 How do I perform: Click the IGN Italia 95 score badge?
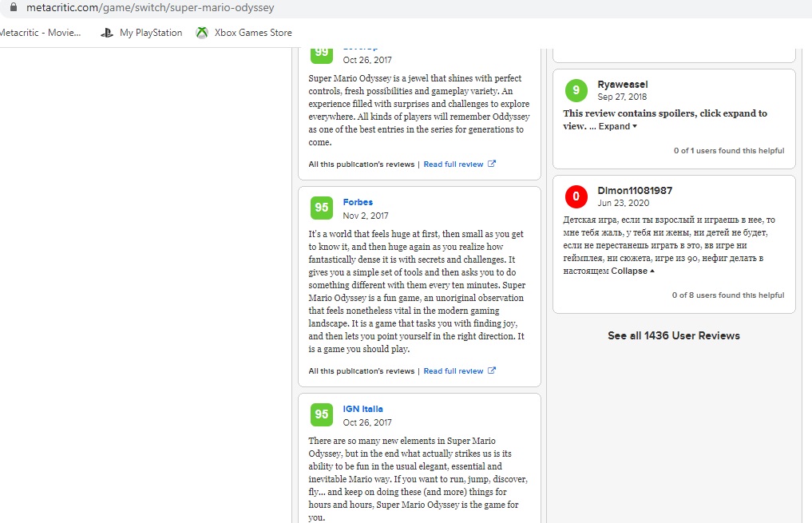(x=322, y=414)
